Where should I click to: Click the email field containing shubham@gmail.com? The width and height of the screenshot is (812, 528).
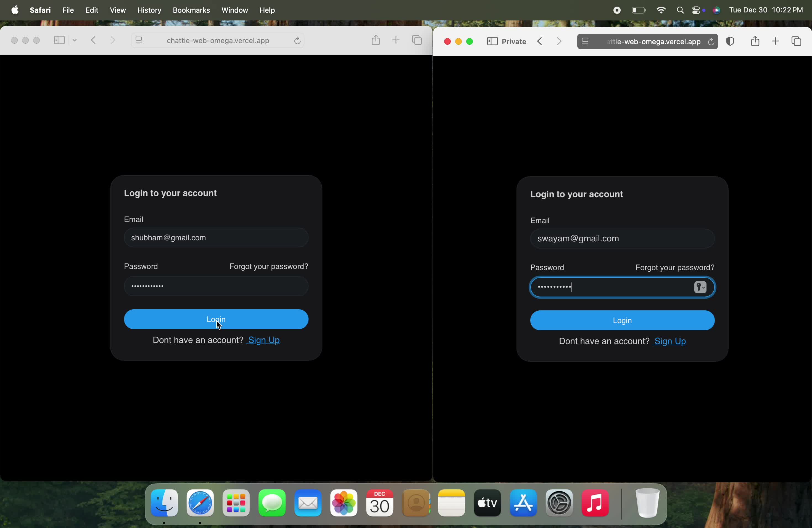coord(216,238)
